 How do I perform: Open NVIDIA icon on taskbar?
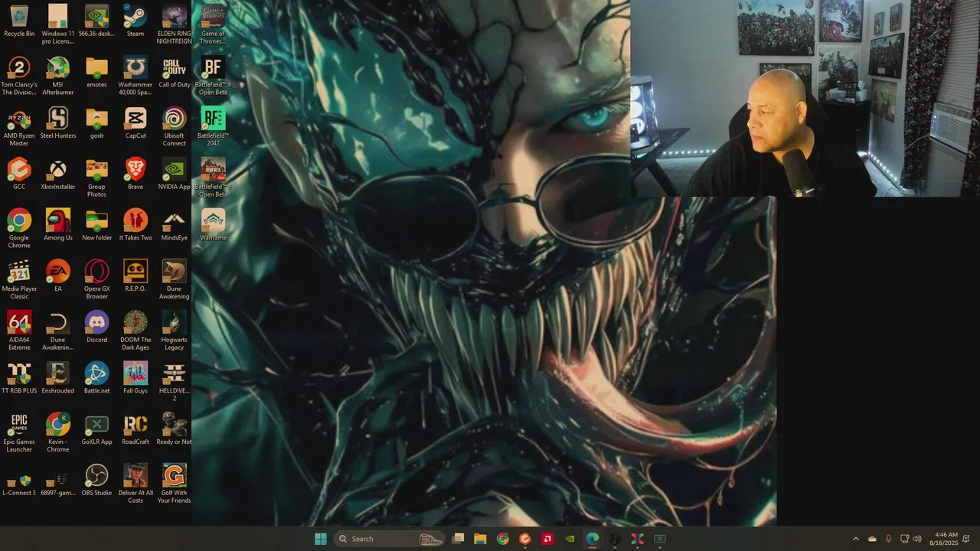tap(570, 539)
